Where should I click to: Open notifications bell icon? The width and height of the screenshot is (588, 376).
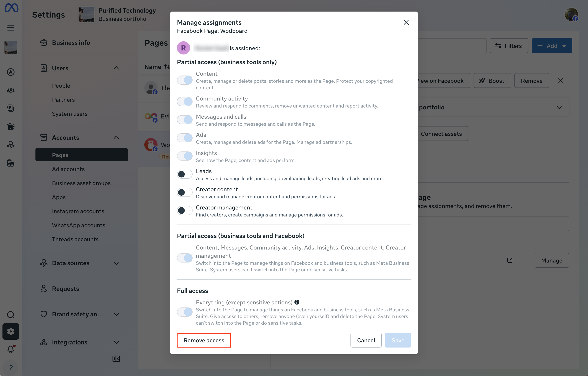(x=11, y=349)
